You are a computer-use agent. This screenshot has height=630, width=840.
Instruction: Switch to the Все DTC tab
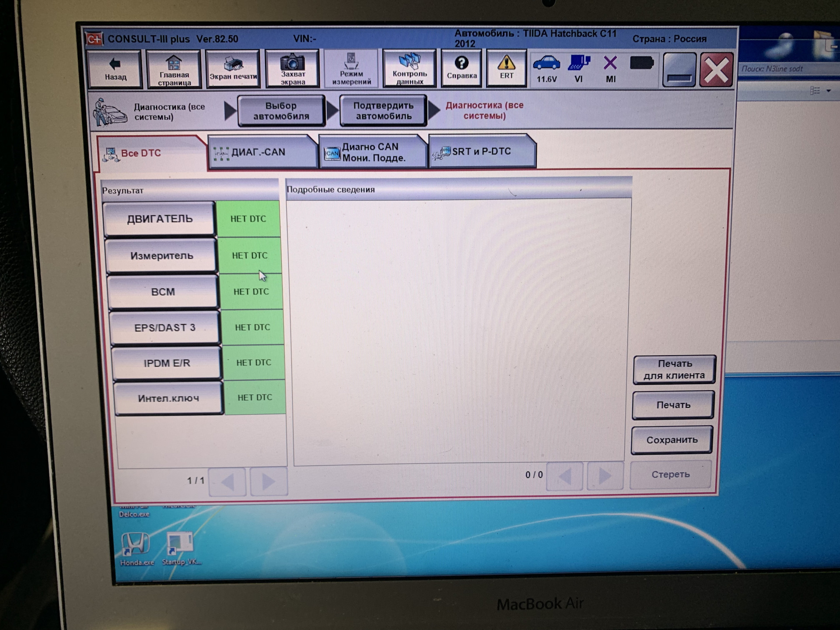pyautogui.click(x=151, y=153)
